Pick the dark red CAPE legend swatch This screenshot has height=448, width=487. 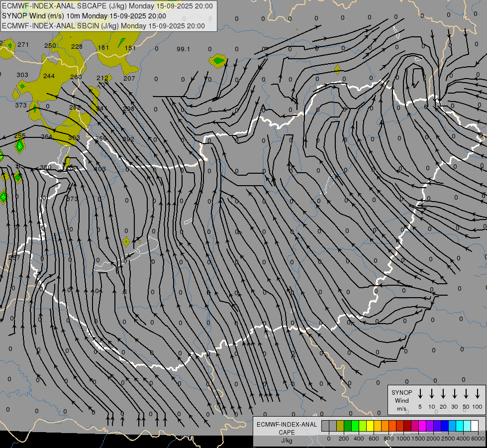pyautogui.click(x=407, y=426)
